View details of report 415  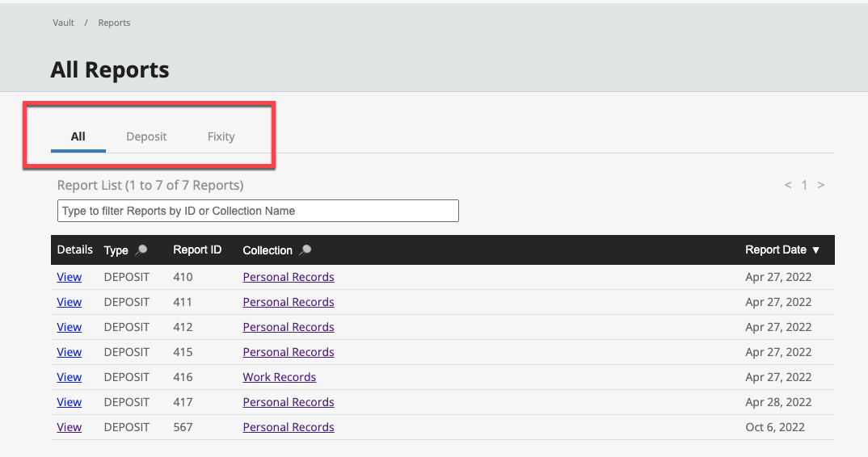tap(70, 352)
